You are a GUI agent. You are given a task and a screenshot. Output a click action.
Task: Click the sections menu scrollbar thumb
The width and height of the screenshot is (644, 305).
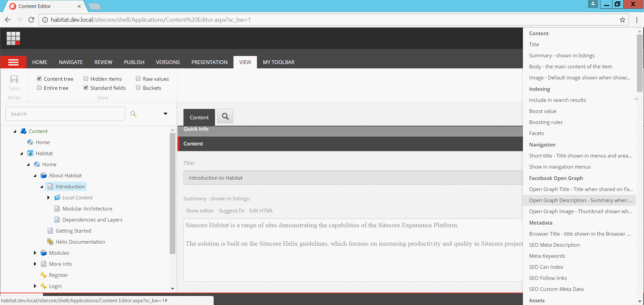coord(640,63)
